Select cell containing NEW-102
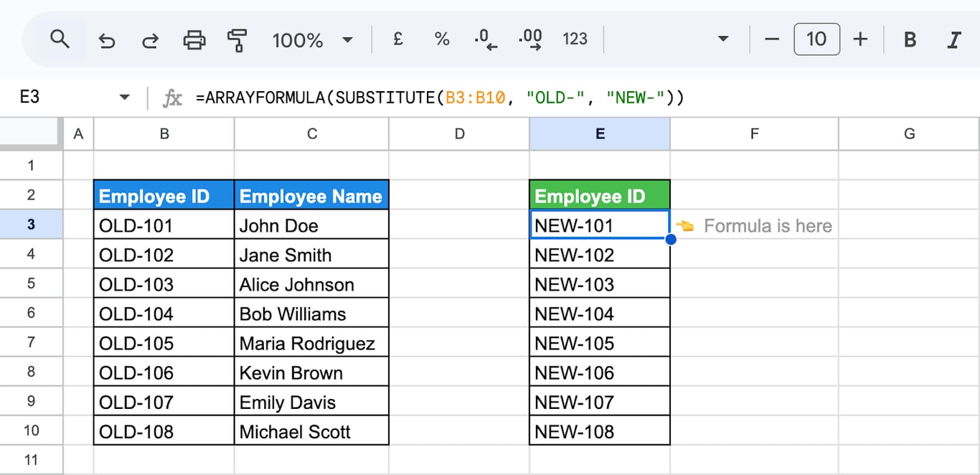Screen dimensions: 980x475 click(x=600, y=254)
